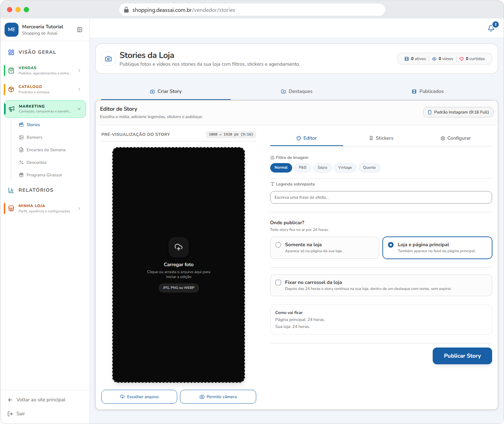This screenshot has height=424, width=504.
Task: Click the Visão Geral dashboard icon
Action: coord(11,52)
